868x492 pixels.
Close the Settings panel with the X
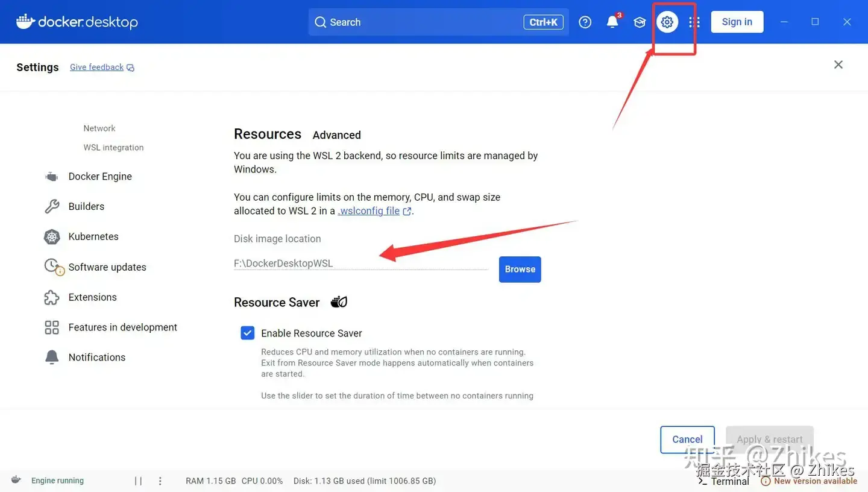(838, 65)
